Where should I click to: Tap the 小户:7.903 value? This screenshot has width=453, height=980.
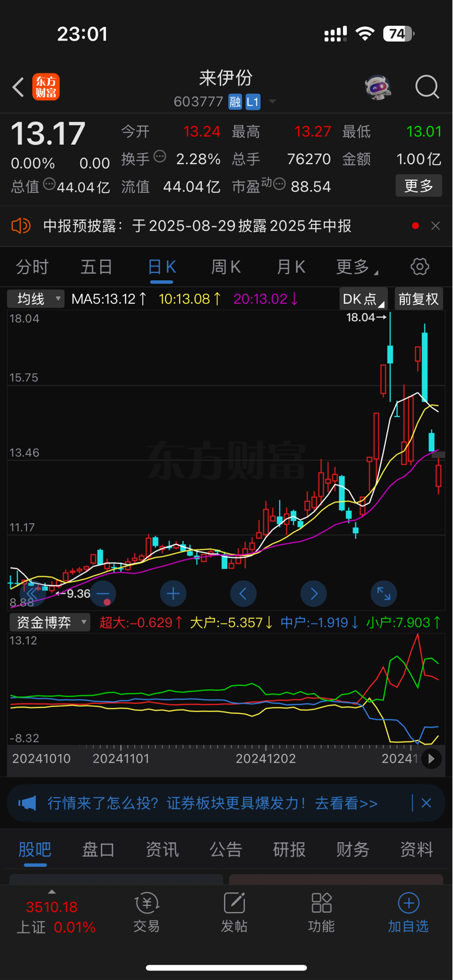404,622
